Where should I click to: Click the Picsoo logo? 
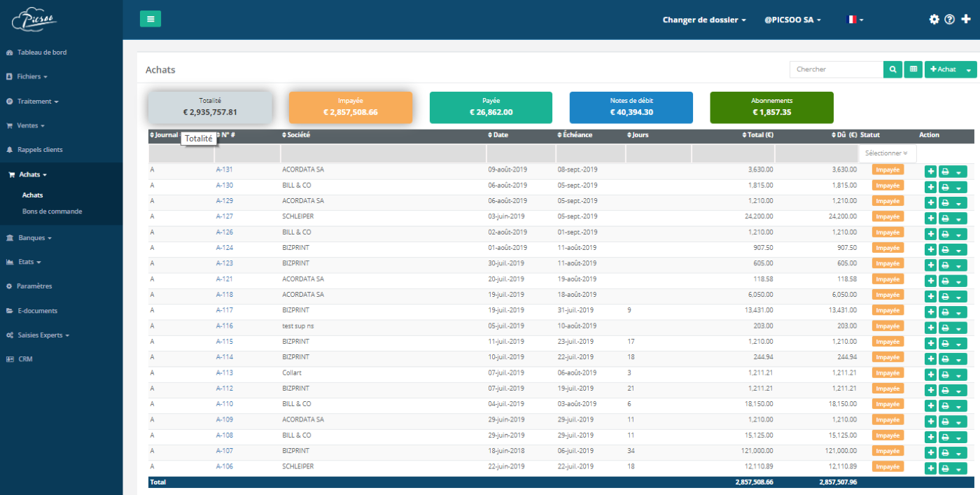pyautogui.click(x=34, y=20)
